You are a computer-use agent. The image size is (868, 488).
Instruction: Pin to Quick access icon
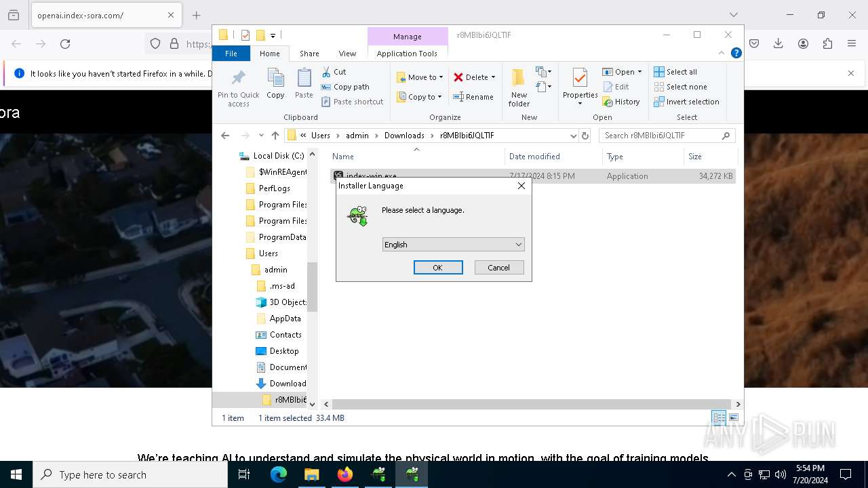[238, 87]
